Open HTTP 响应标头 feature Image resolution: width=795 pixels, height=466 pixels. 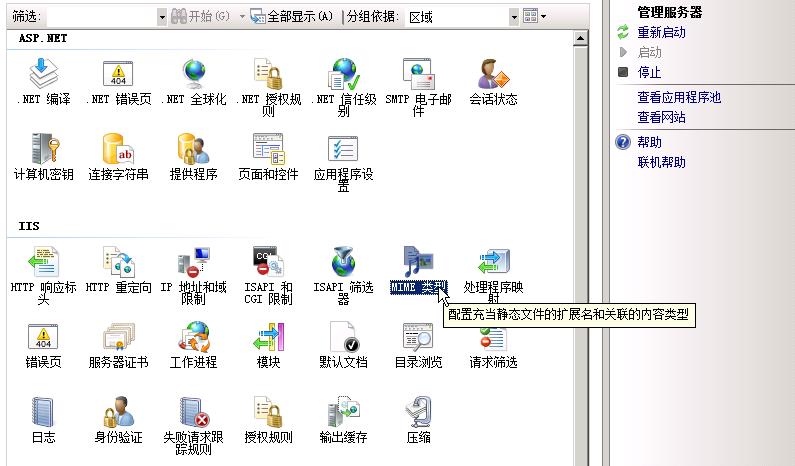[x=44, y=275]
